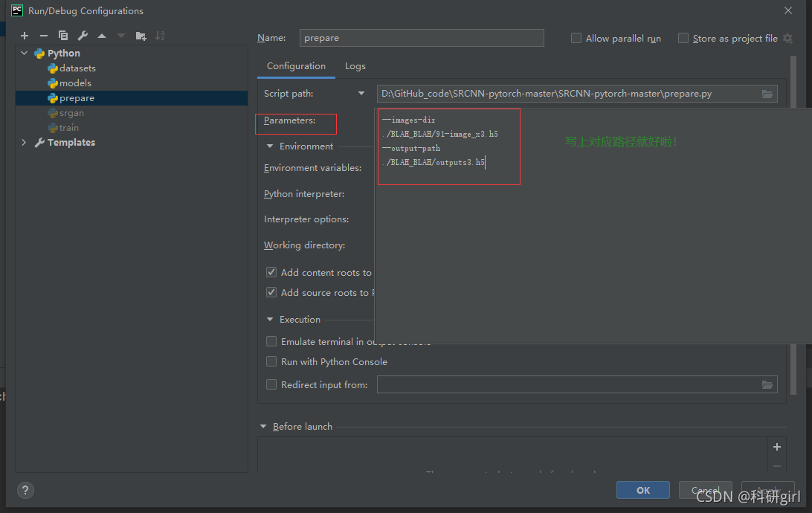Screen dimensions: 812x513
Task: Click the Cancel button
Action: pyautogui.click(x=706, y=490)
